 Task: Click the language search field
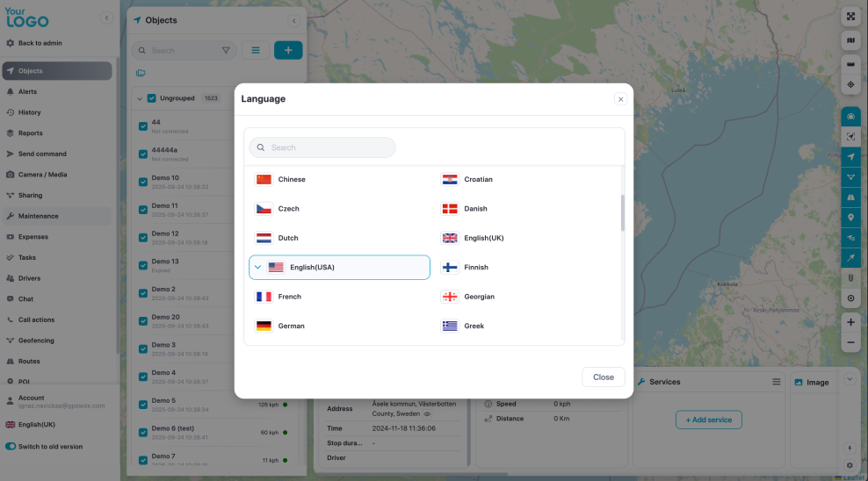click(x=322, y=147)
